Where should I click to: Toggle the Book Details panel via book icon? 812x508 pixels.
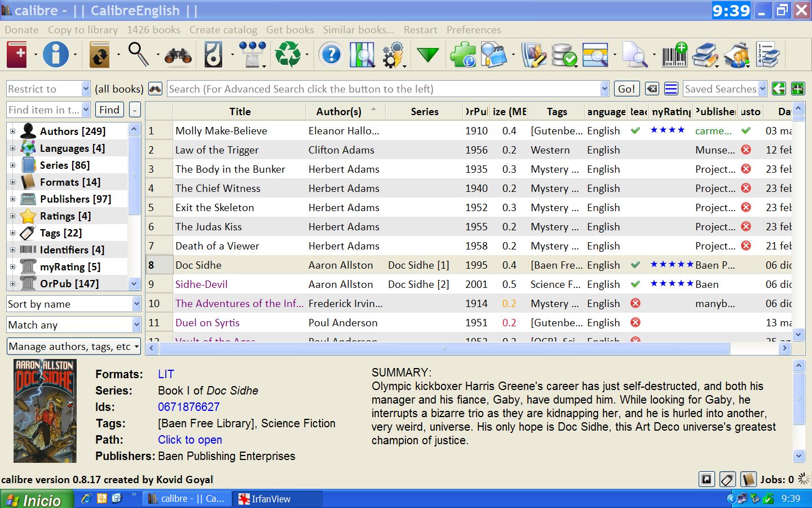[x=748, y=479]
